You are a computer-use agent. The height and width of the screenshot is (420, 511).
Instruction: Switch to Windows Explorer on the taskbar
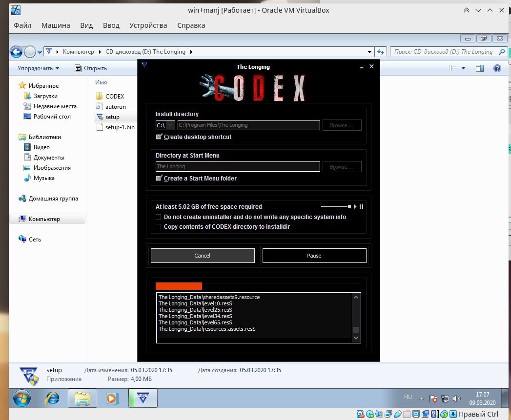(82, 398)
